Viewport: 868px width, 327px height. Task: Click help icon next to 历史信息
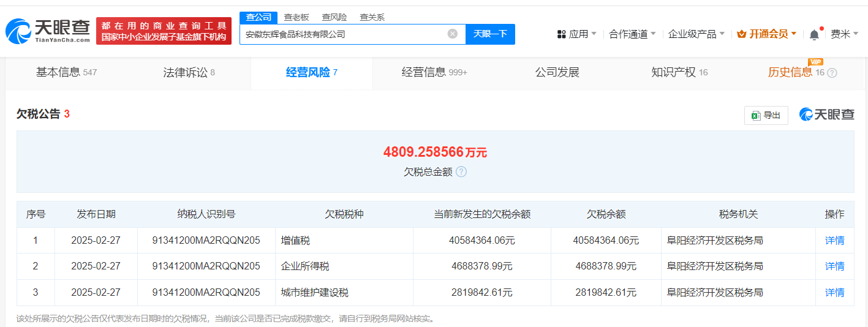pyautogui.click(x=832, y=73)
